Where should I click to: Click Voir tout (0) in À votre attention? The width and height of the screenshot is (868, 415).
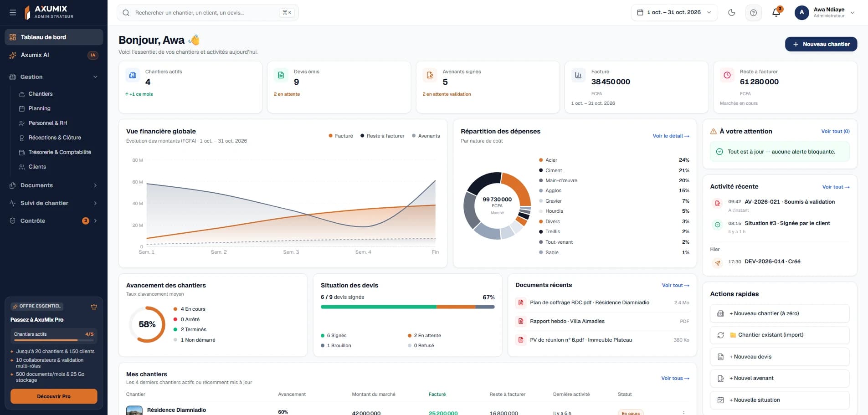pyautogui.click(x=835, y=131)
